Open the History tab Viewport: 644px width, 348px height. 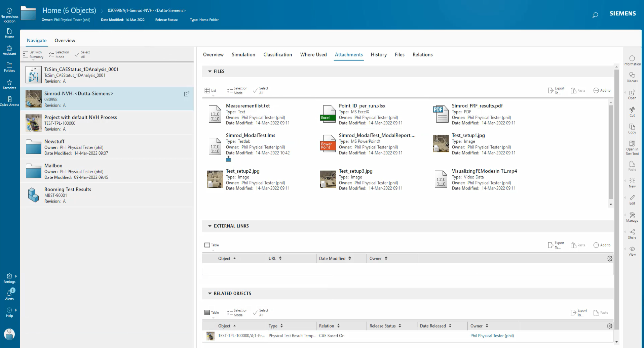pyautogui.click(x=378, y=54)
